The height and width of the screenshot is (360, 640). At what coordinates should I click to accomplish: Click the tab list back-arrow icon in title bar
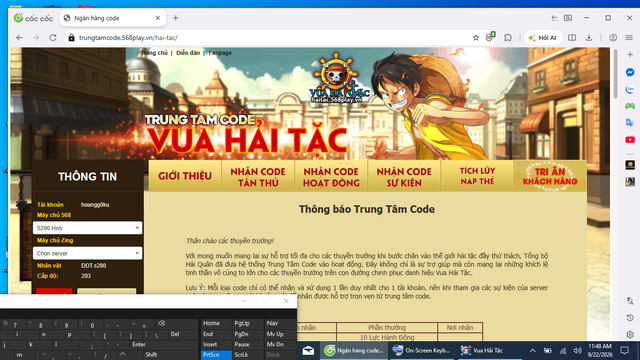554,18
